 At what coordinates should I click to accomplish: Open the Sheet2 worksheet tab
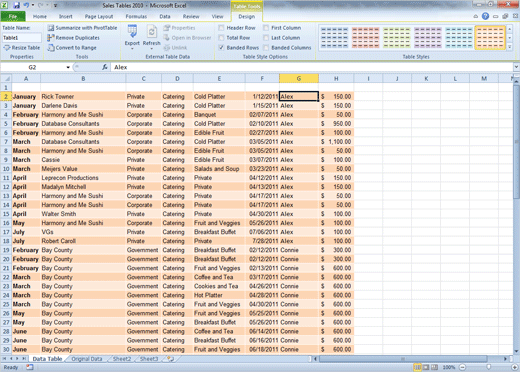[122, 359]
